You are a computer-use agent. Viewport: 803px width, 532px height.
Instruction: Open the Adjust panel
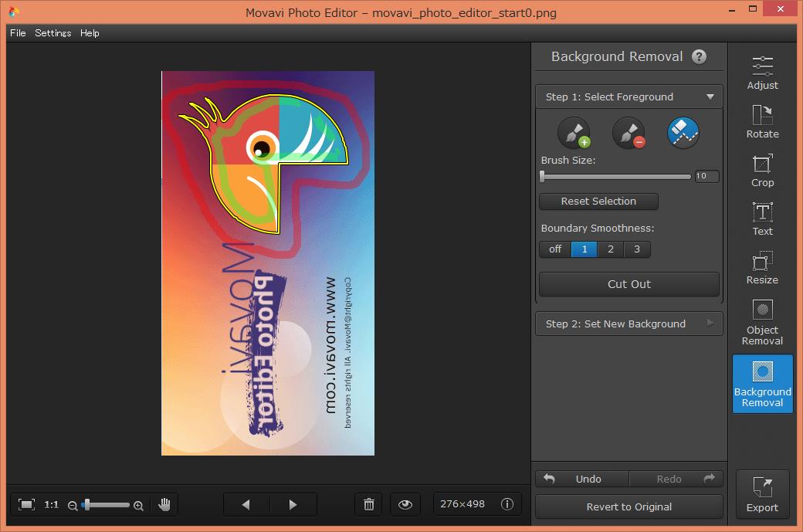coord(762,73)
